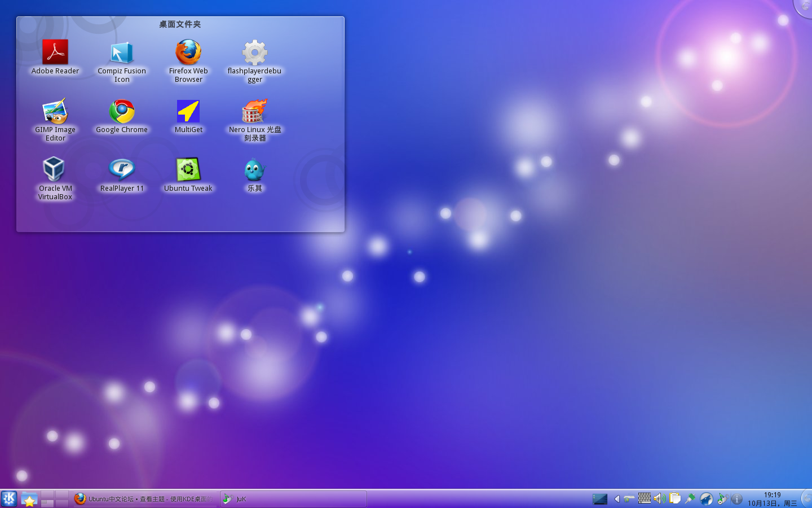Open the favorites folder icon in the panel
Viewport: 812px width, 508px height.
29,500
